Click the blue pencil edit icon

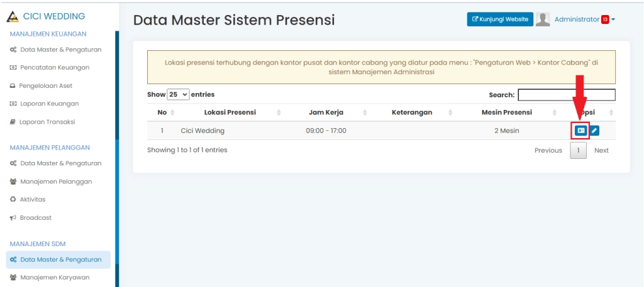(x=594, y=131)
